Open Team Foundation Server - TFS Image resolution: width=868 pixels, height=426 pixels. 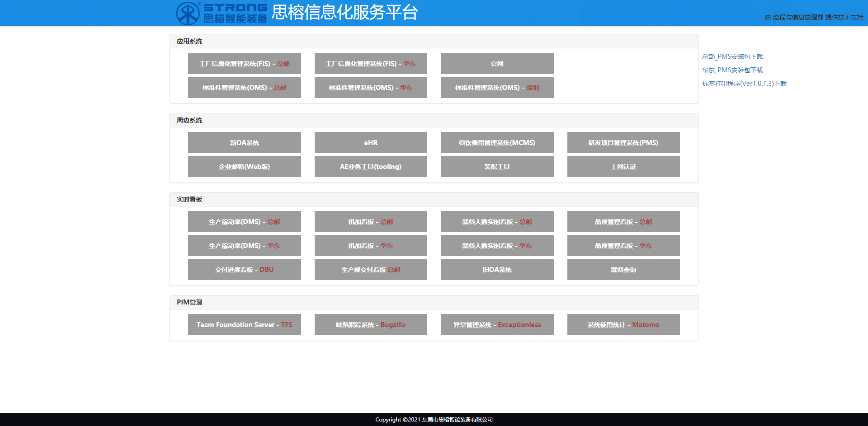[x=245, y=325]
